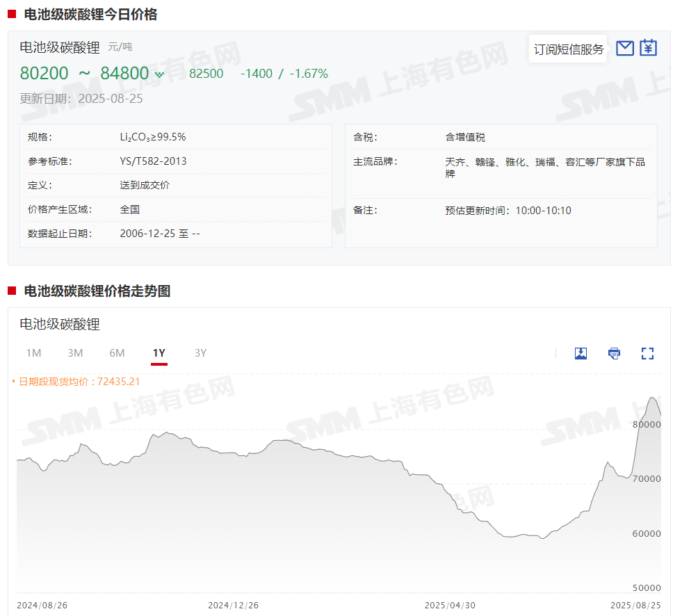673x616 pixels.
Task: Open the chart in fullscreen mode
Action: [x=647, y=353]
